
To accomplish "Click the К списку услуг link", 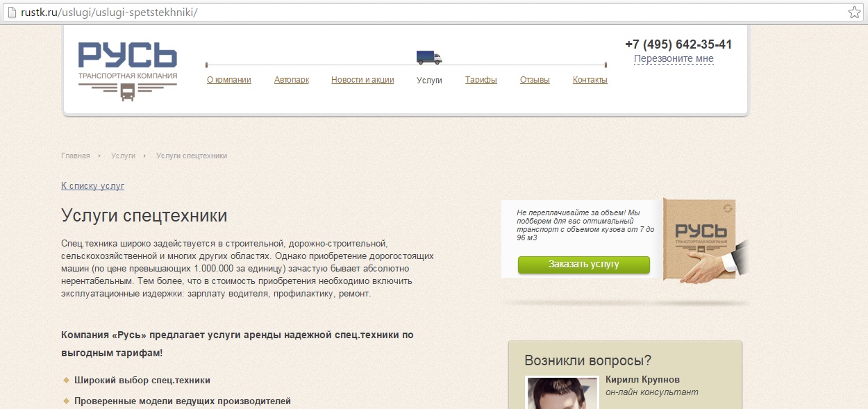I will coord(92,185).
